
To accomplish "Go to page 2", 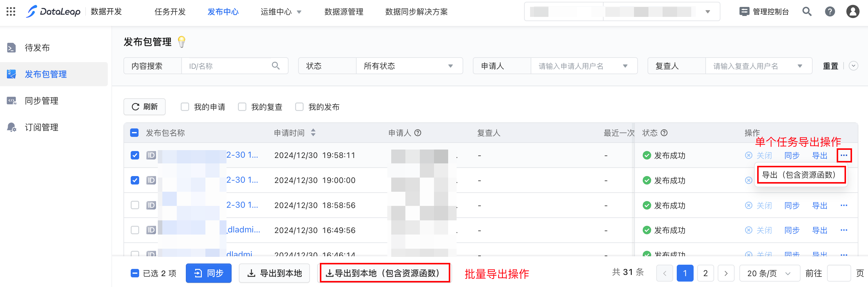I will click(705, 273).
